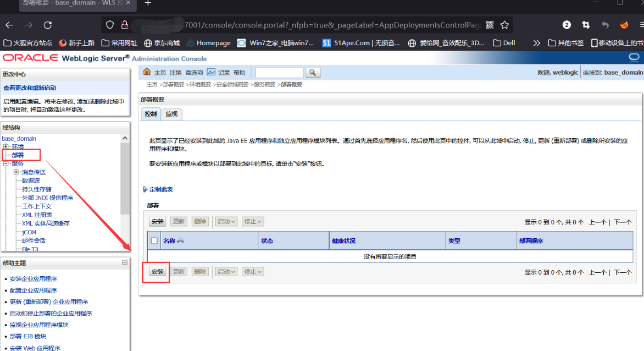Close the base_domain WLS tab

128,3
